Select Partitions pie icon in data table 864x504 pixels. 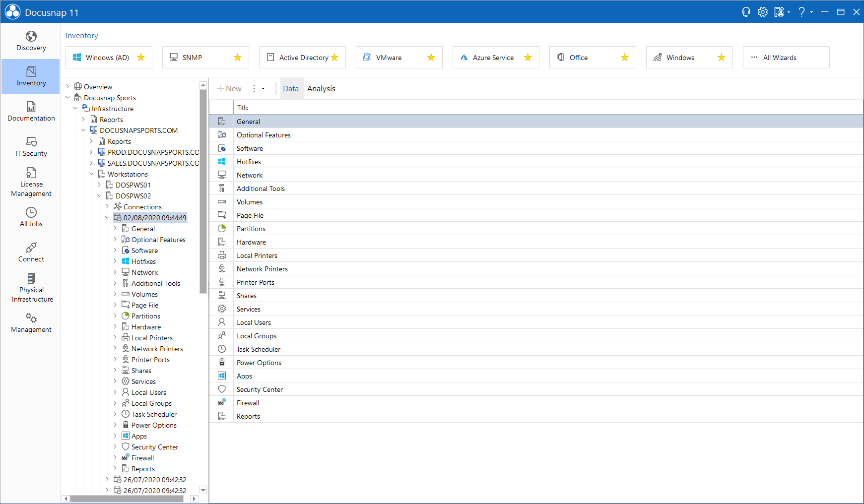click(x=222, y=229)
